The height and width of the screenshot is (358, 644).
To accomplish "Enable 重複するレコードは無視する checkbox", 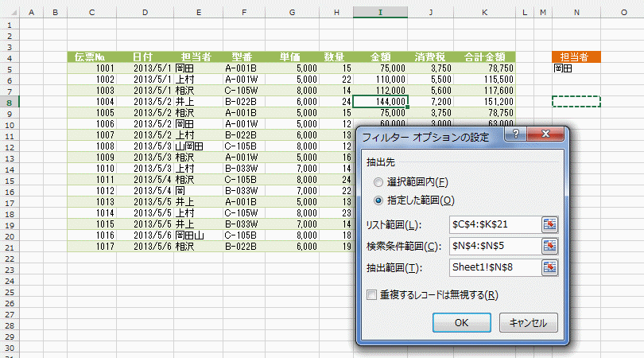I will [371, 295].
